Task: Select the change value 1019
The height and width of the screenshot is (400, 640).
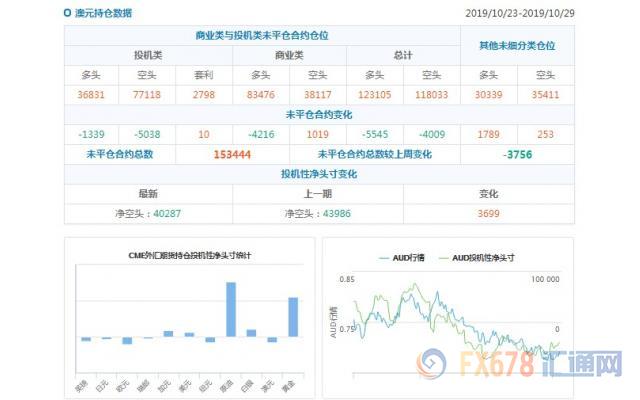Action: [x=318, y=134]
